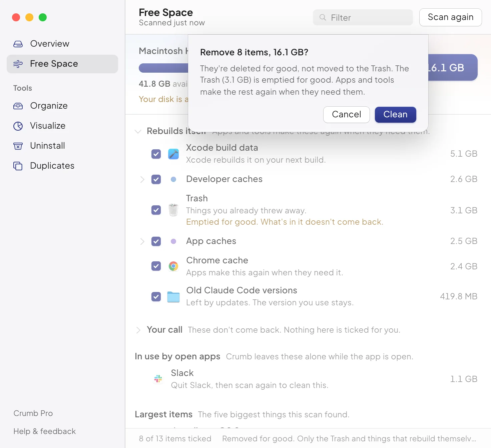Click the 'Largest items' heading

pos(163,414)
